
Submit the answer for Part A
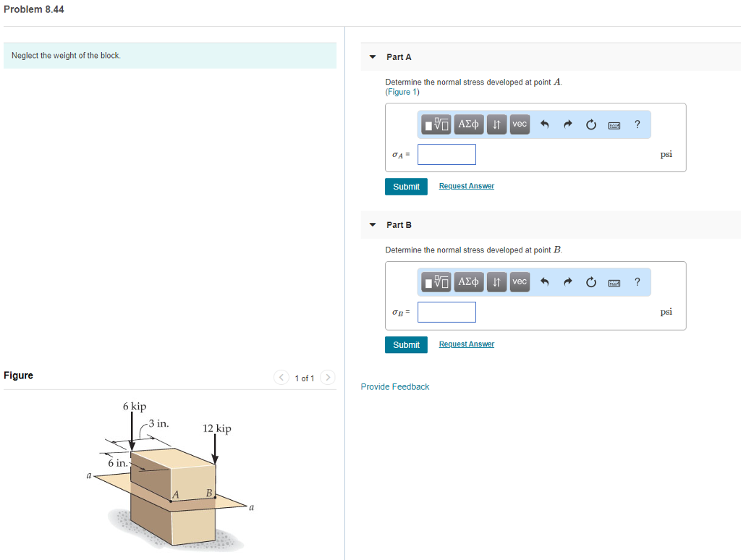(406, 186)
